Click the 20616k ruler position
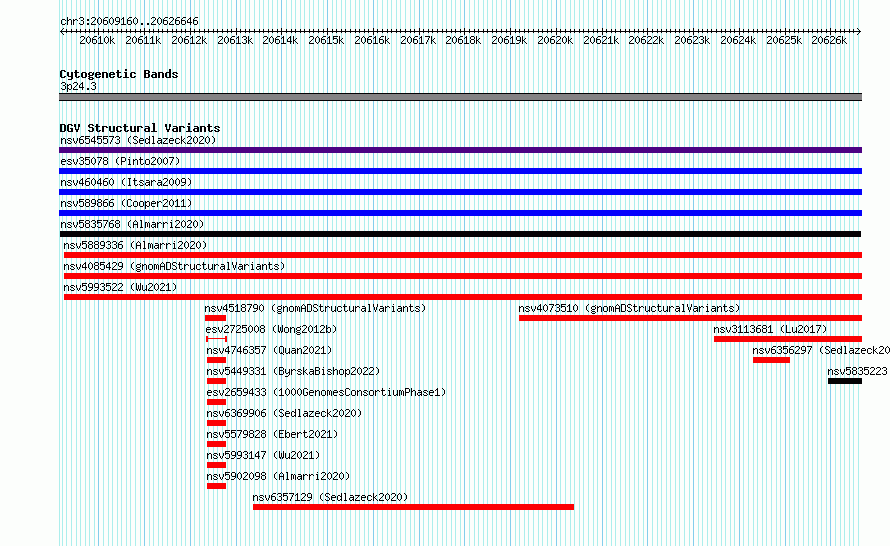 [x=372, y=40]
